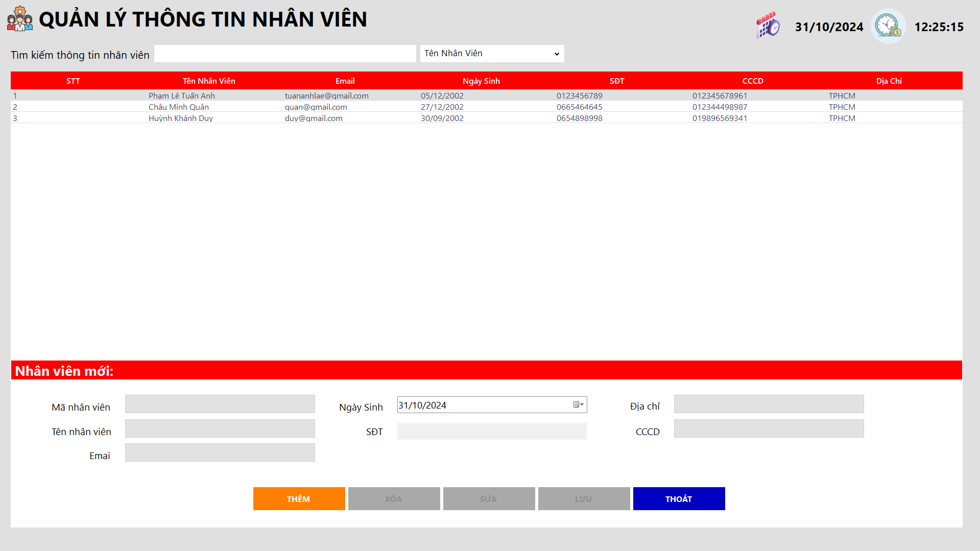Click the Địa Chỉ column header
980x551 pixels.
(x=889, y=81)
